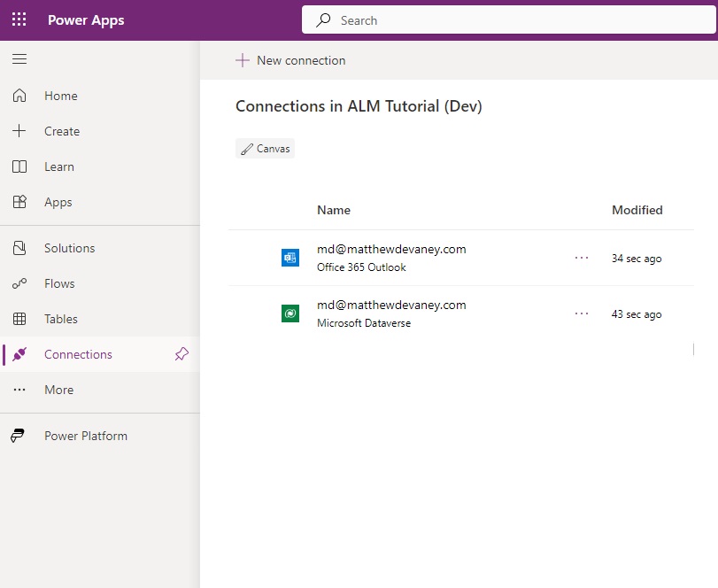Go to Home in the navigation
This screenshot has height=588, width=718.
click(100, 96)
